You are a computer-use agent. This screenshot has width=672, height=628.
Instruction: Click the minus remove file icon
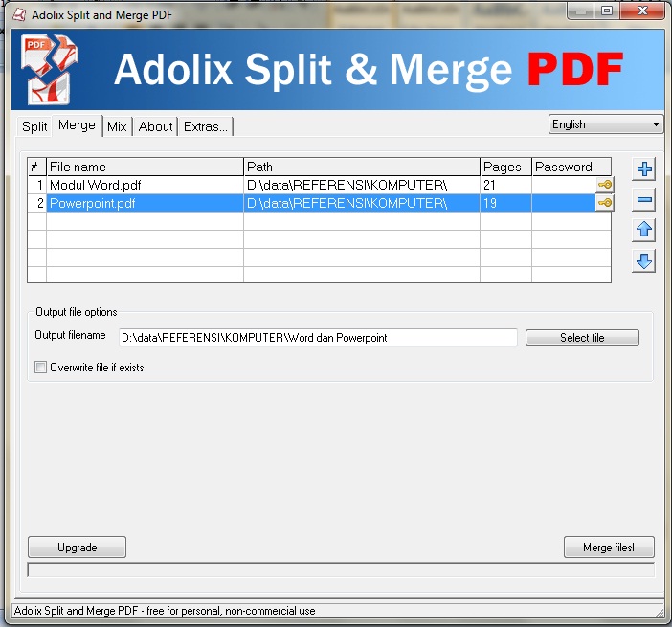pos(644,200)
